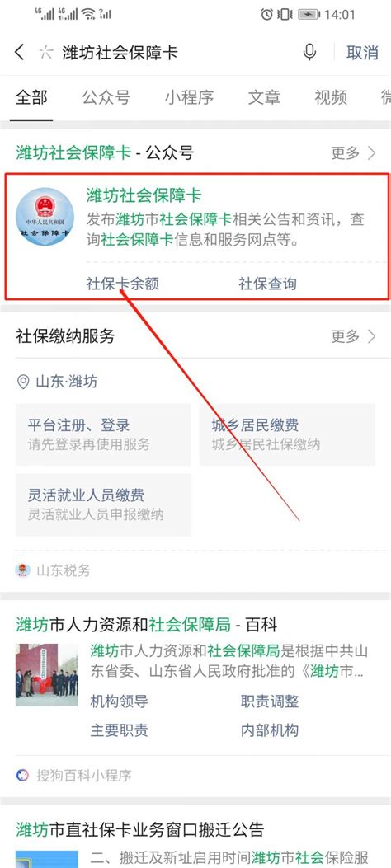391x868 pixels.
Task: Open the 社保卡余额 link
Action: (x=123, y=284)
